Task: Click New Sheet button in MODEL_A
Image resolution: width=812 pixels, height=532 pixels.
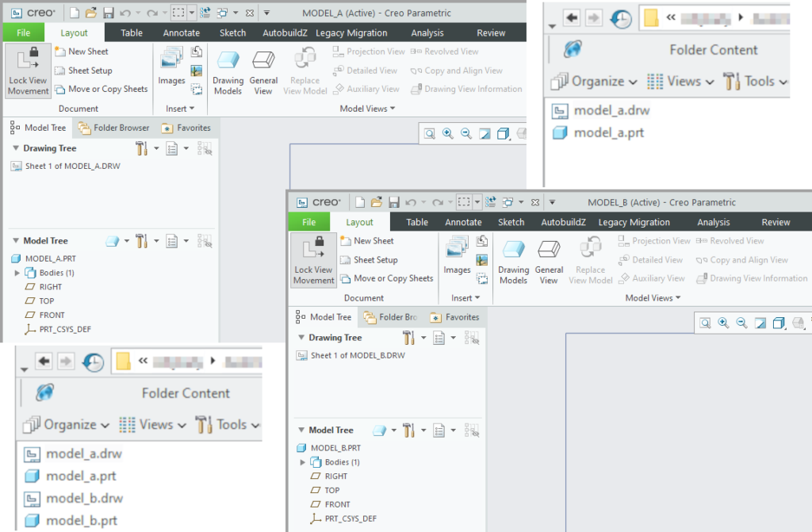Action: [82, 52]
